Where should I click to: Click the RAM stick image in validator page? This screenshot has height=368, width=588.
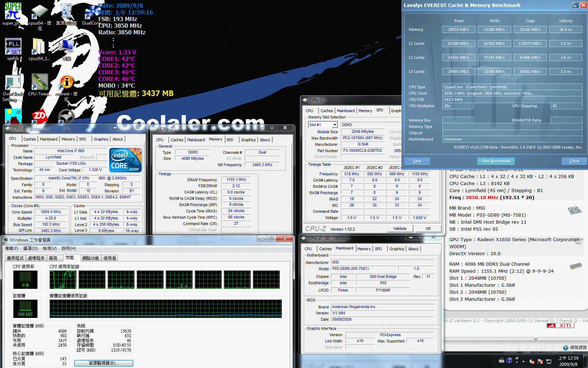click(x=576, y=266)
